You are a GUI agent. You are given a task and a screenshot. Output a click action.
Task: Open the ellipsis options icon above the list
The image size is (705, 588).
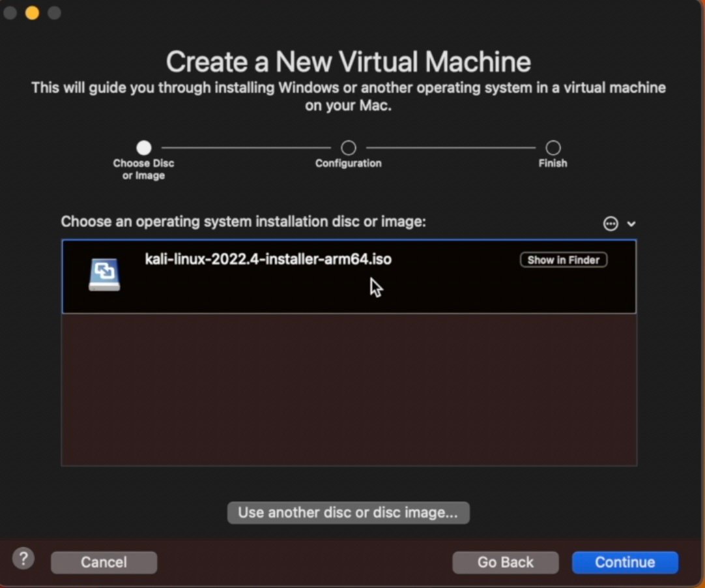tap(609, 224)
